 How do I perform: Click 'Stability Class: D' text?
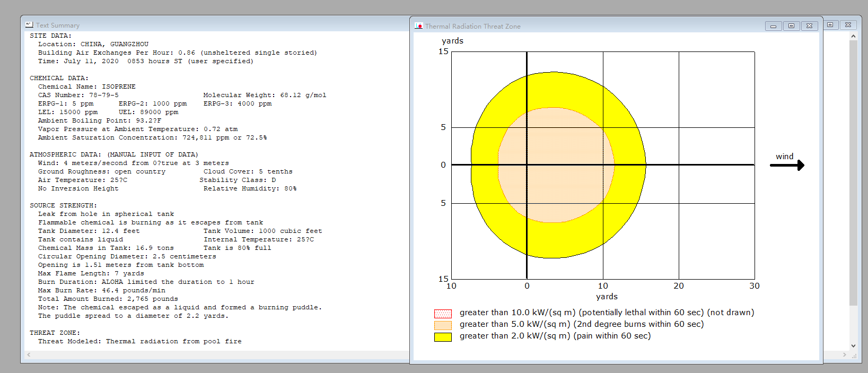[238, 180]
